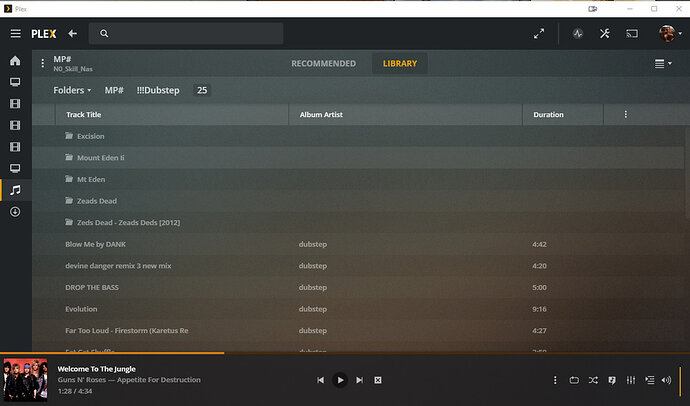Seek on the orange playback progress bar
This screenshot has width=690, height=406.
pyautogui.click(x=345, y=353)
